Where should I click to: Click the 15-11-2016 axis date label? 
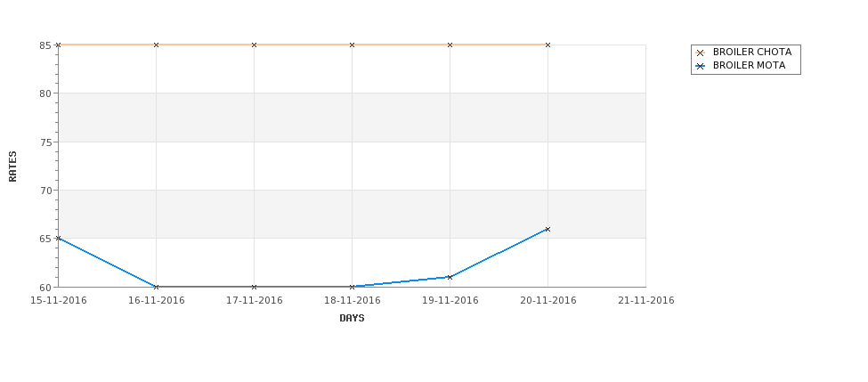[x=58, y=301]
